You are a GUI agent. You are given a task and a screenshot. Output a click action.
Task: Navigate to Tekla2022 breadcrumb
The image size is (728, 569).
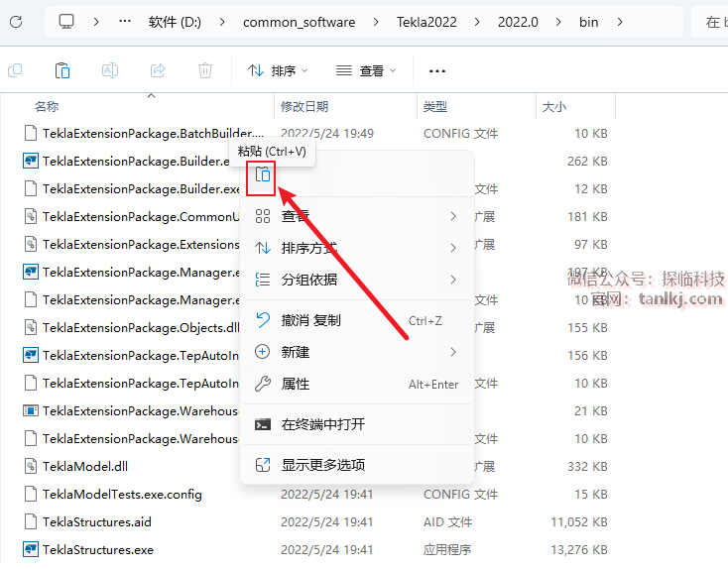[426, 22]
